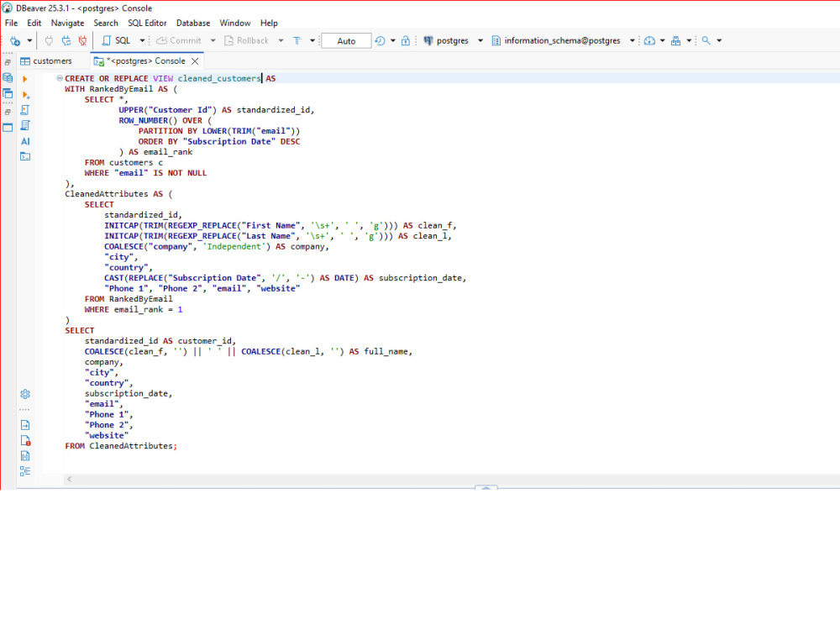Execute SQL in new tab icon
The width and height of the screenshot is (840, 630).
(x=25, y=95)
